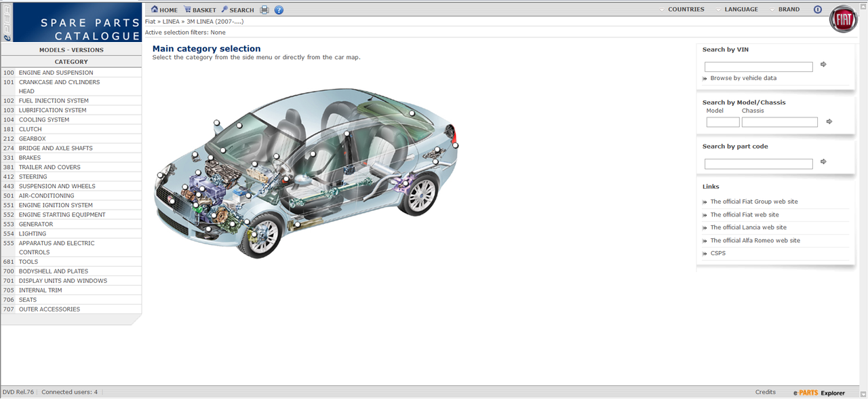Open help via the question mark icon
The width and height of the screenshot is (868, 399).
(x=279, y=10)
